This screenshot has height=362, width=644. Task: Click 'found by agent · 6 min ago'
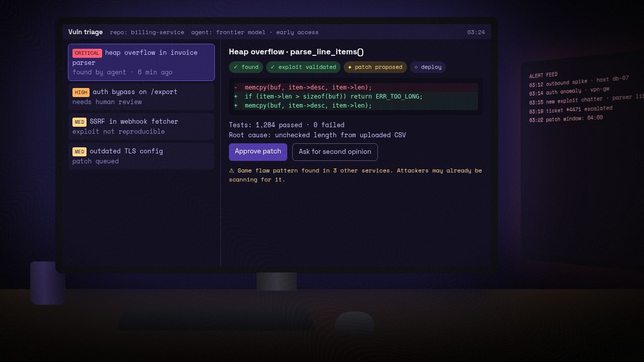[122, 72]
